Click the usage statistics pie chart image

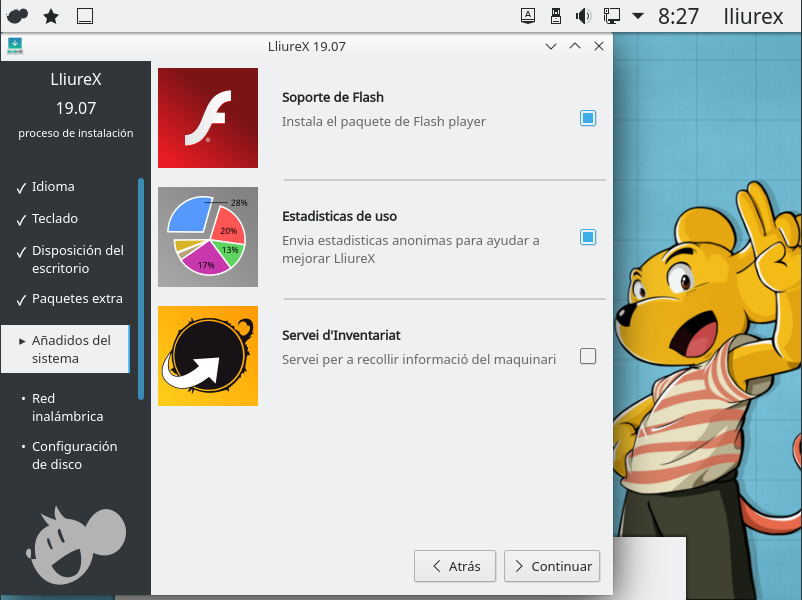pos(208,237)
